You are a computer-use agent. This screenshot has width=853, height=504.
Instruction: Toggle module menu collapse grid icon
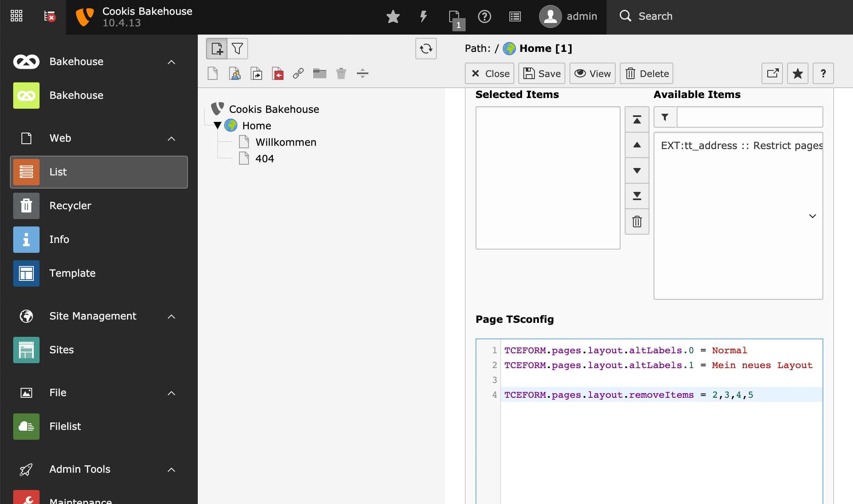(16, 16)
